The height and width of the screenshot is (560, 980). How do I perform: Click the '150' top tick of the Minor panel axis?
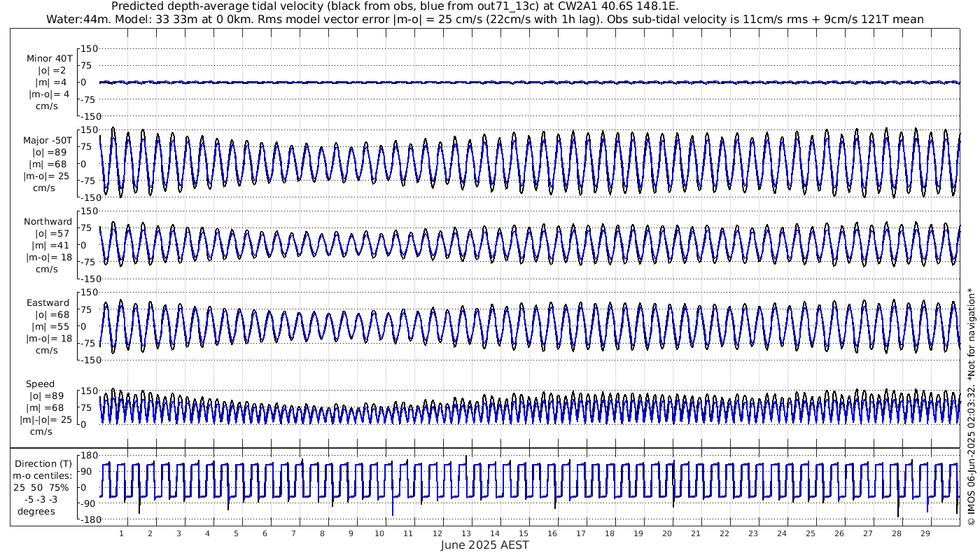(90, 49)
